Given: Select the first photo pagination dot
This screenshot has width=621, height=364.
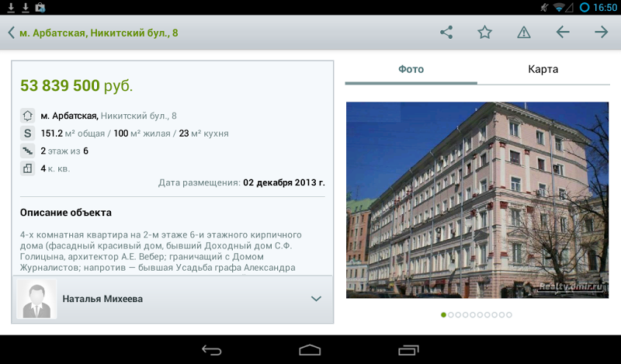Looking at the screenshot, I should [443, 315].
